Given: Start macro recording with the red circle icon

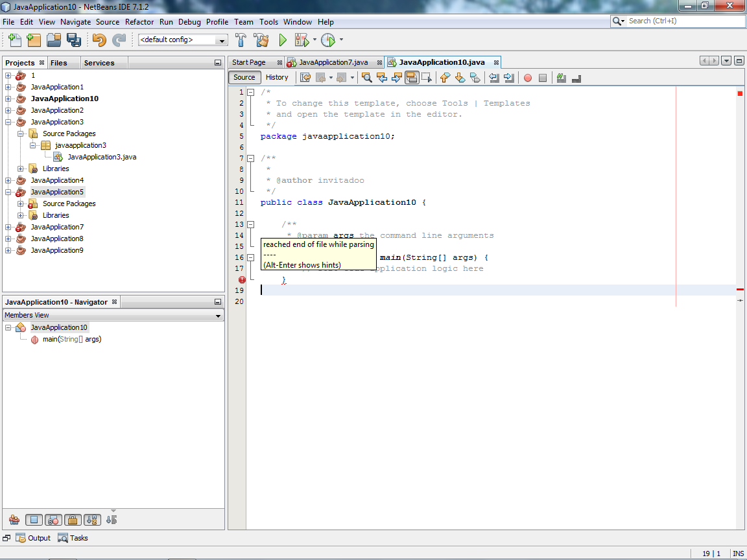Looking at the screenshot, I should 528,77.
